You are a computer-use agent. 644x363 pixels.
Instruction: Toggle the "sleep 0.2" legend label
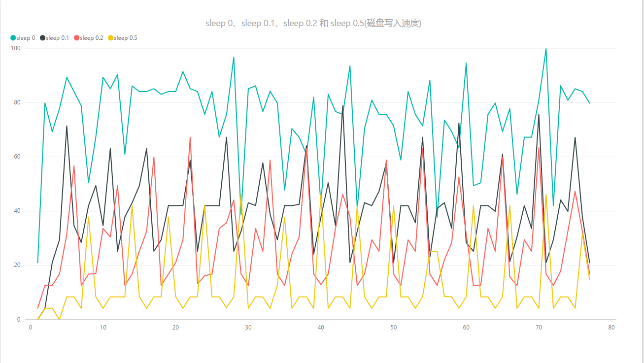[x=91, y=38]
